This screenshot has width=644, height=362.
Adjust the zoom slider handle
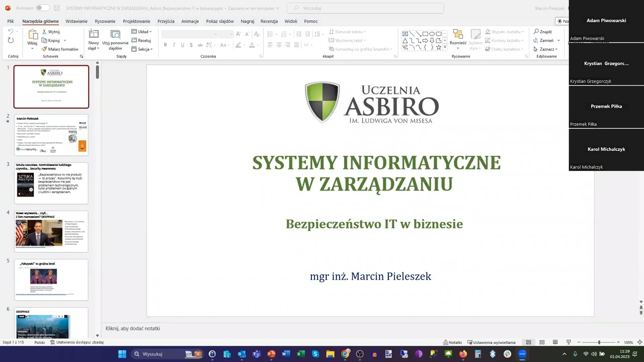(599, 342)
